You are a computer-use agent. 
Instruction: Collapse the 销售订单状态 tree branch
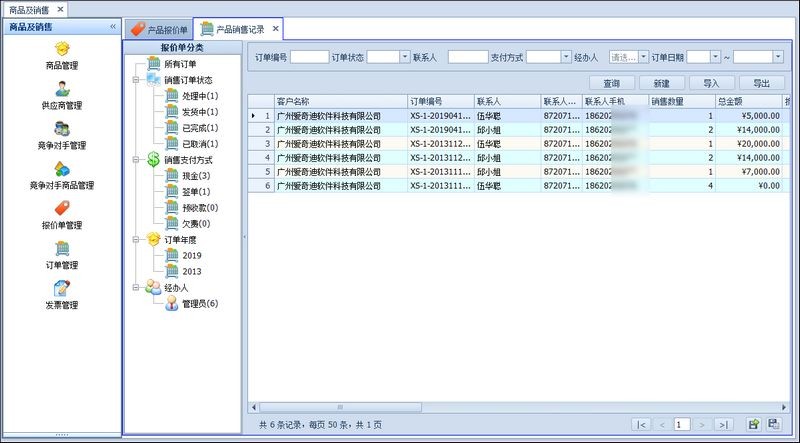[136, 80]
